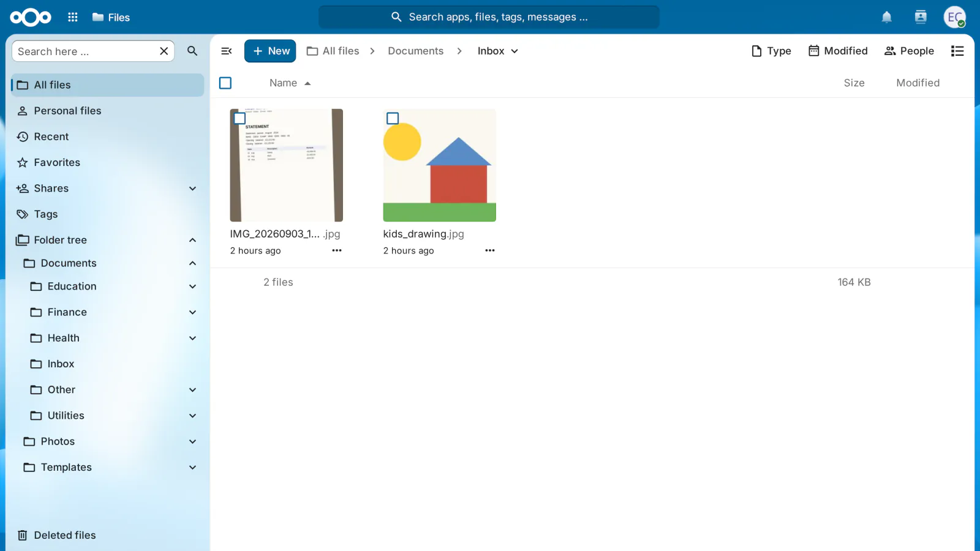This screenshot has width=980, height=551.
Task: Clear the sidebar search field with X
Action: coord(164,51)
